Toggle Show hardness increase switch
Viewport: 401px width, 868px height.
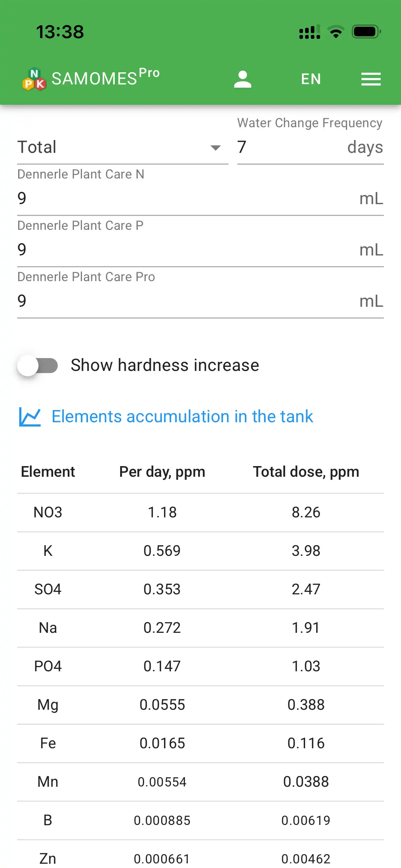(38, 366)
